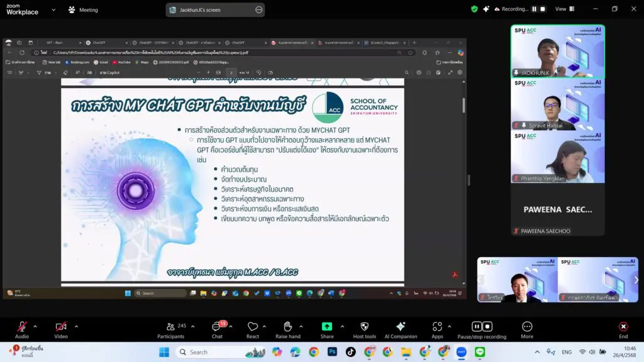Start camera with the Video button
644x362 pixels.
point(61,330)
